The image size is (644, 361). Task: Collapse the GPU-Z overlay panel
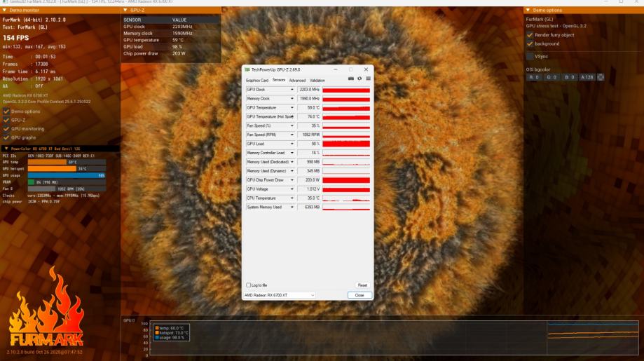(x=125, y=10)
